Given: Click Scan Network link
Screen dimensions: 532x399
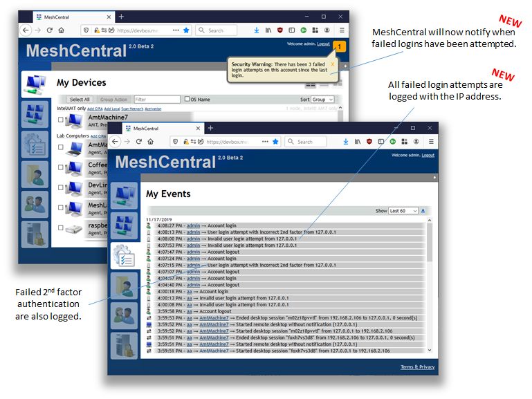Looking at the screenshot, I should (x=132, y=109).
